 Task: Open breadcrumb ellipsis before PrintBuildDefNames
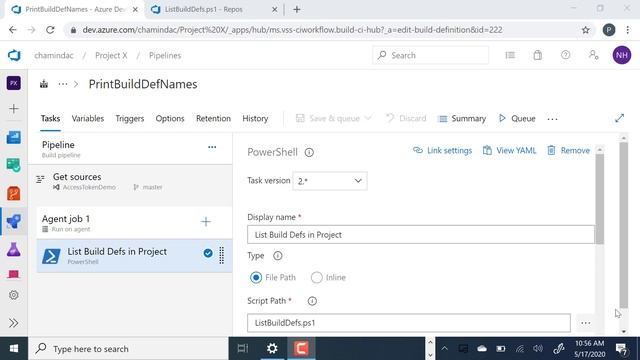tap(63, 84)
